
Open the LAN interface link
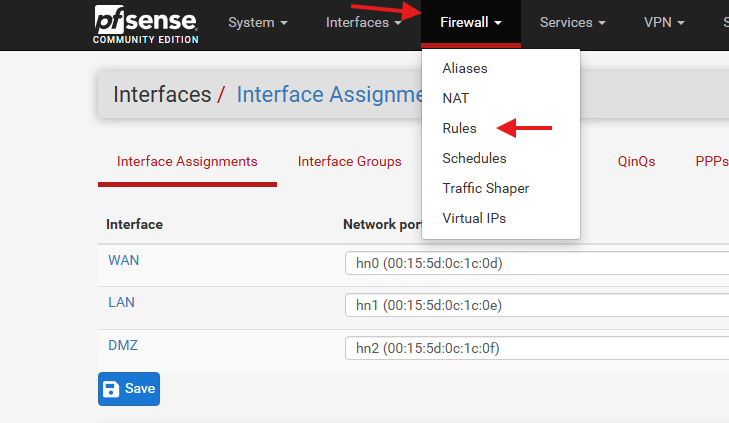[x=121, y=303]
